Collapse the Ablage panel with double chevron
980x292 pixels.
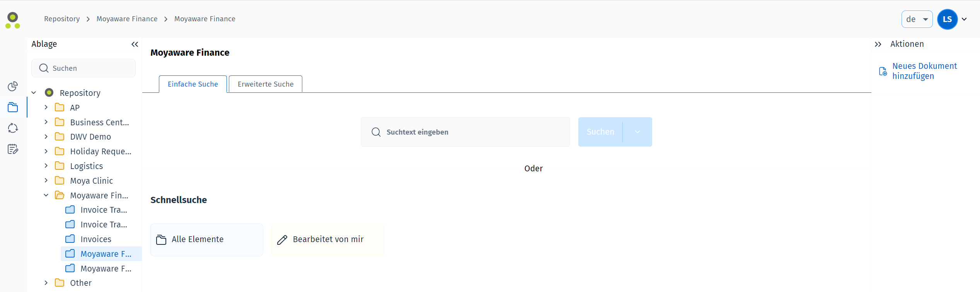pyautogui.click(x=135, y=44)
